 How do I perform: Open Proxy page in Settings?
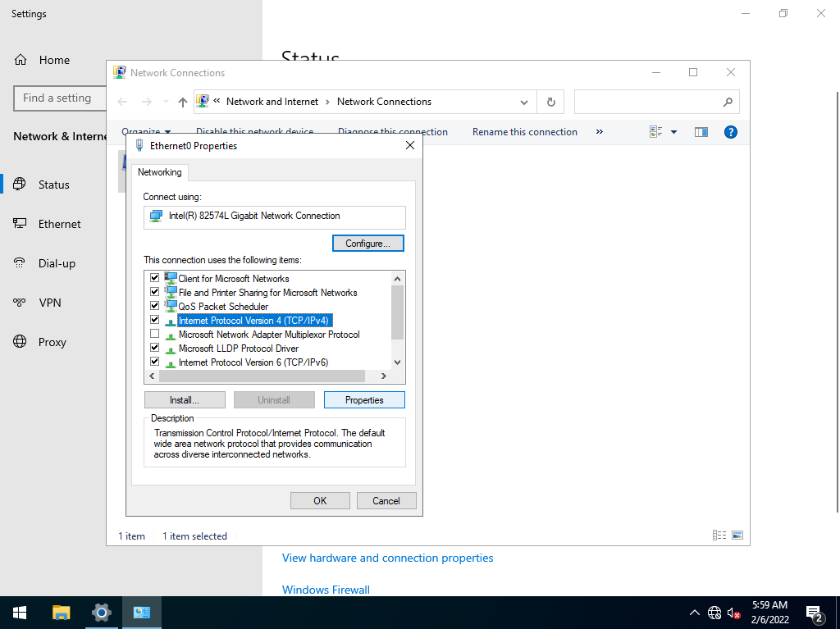[53, 342]
